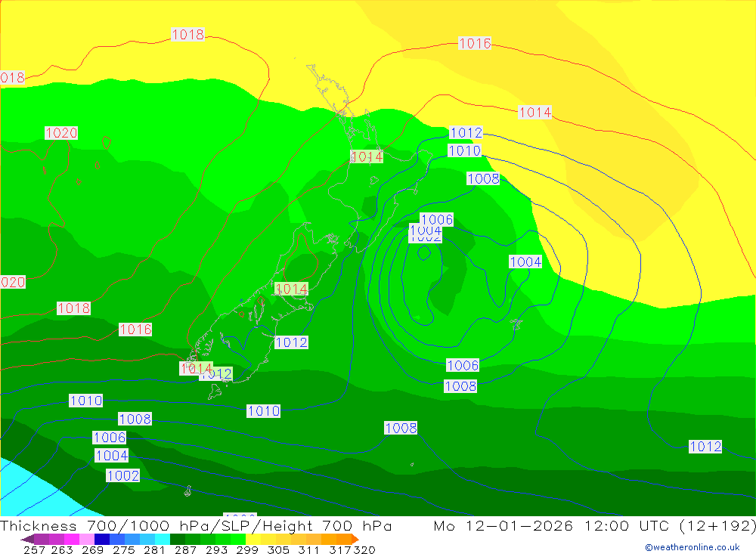The width and height of the screenshot is (756, 554).
Task: Click legend value 293
Action: (x=216, y=550)
